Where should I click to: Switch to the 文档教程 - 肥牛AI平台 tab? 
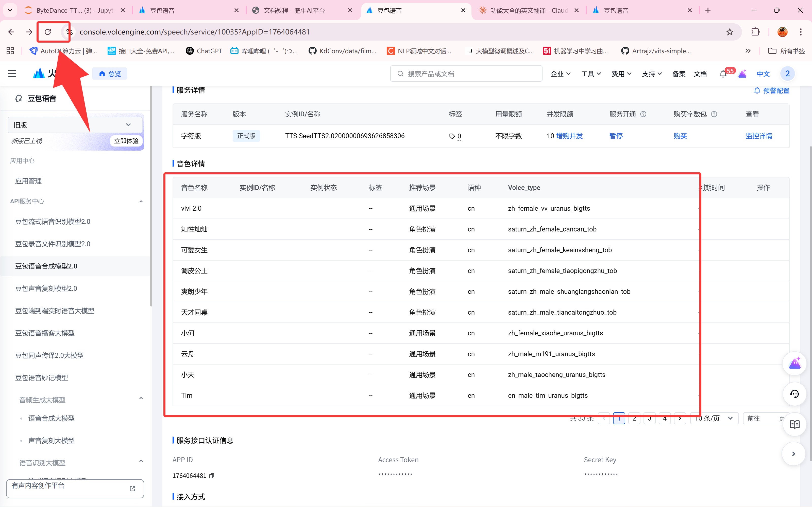tap(294, 10)
